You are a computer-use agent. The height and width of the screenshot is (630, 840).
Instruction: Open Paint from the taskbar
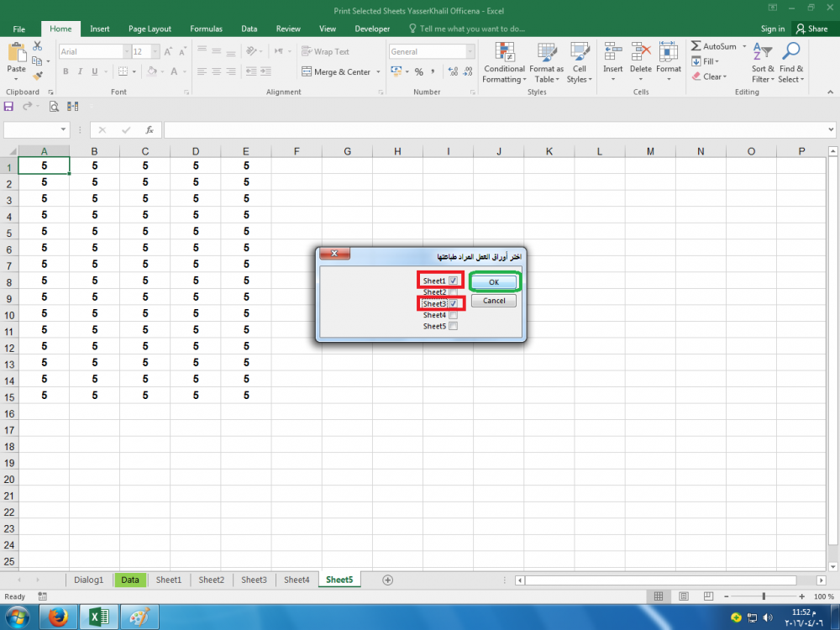point(139,617)
